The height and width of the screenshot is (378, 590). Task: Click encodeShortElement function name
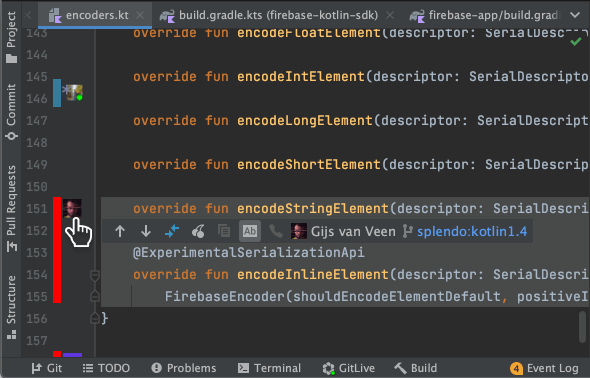click(309, 165)
